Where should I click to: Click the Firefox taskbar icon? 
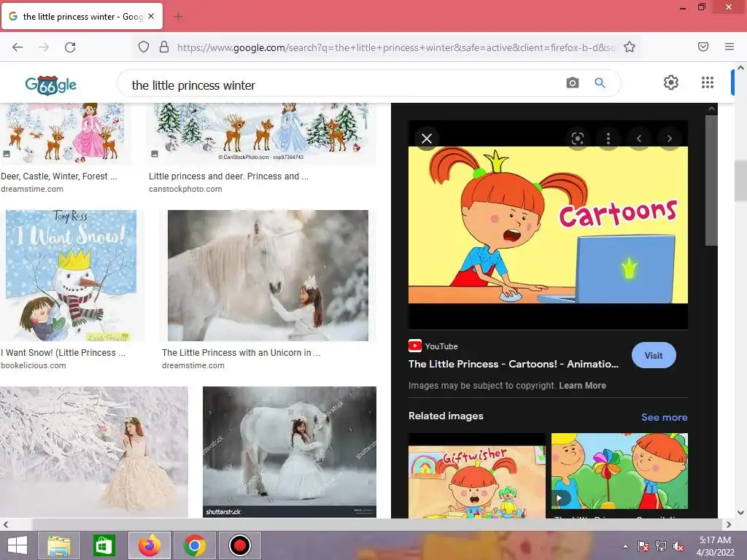point(150,545)
